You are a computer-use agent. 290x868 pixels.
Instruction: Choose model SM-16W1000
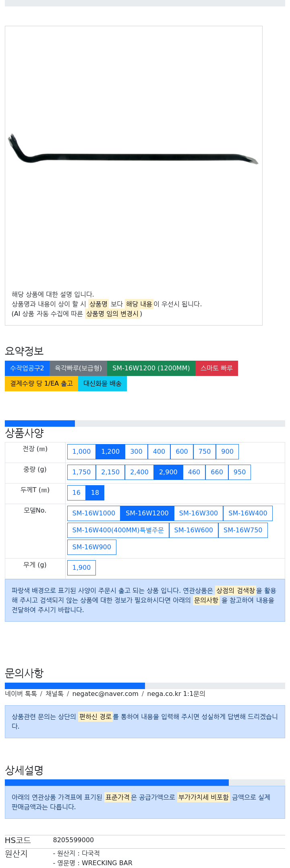94,513
